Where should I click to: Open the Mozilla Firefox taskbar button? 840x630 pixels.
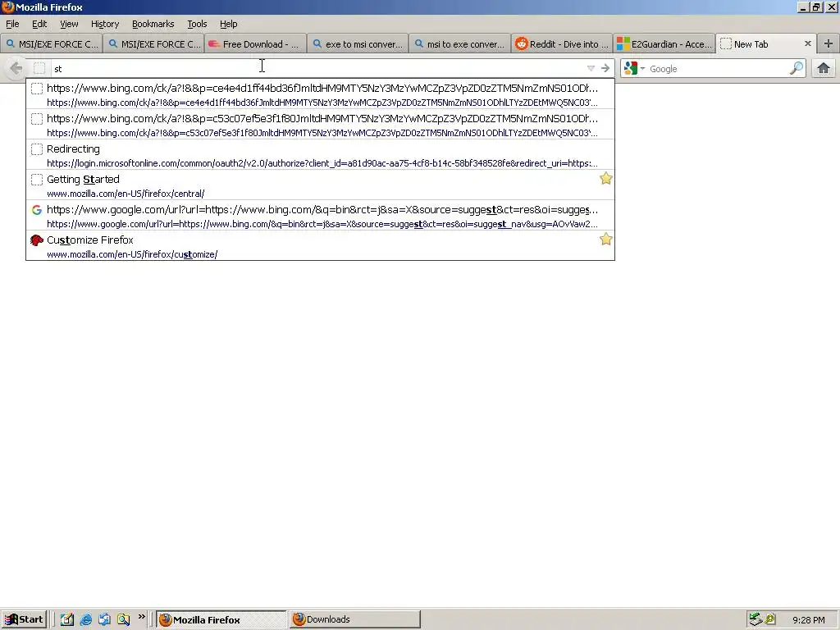[x=221, y=619]
